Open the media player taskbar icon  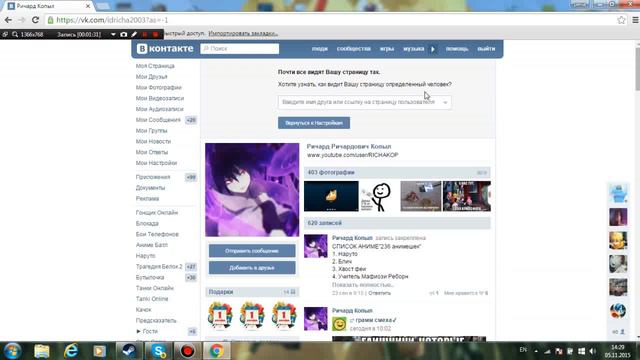(100, 351)
